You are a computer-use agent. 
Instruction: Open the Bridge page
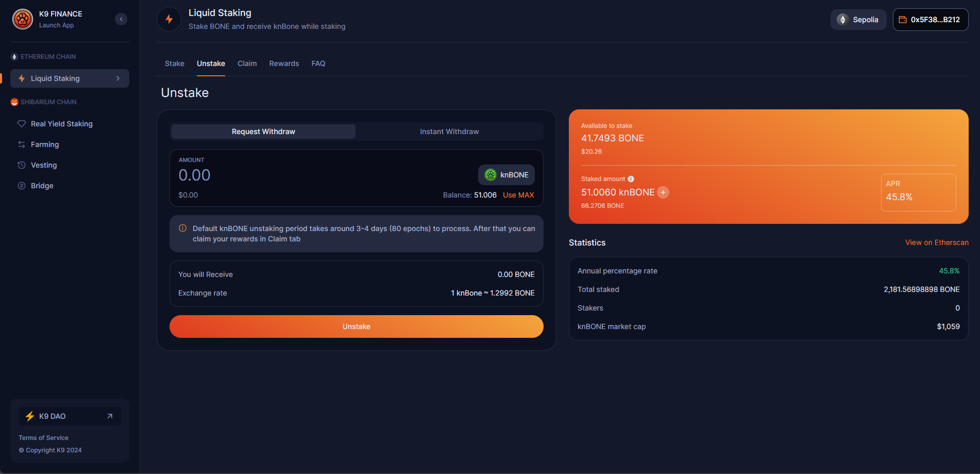tap(42, 186)
